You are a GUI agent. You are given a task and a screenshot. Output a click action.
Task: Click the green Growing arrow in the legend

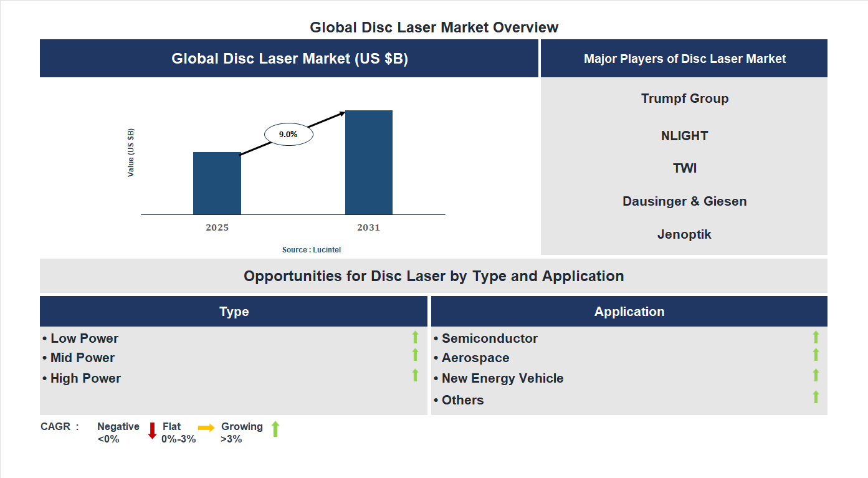click(x=274, y=429)
